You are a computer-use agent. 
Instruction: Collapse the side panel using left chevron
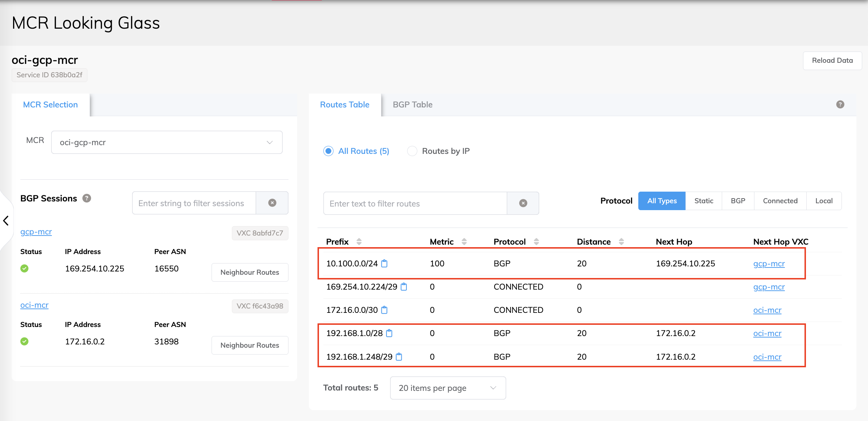click(6, 220)
